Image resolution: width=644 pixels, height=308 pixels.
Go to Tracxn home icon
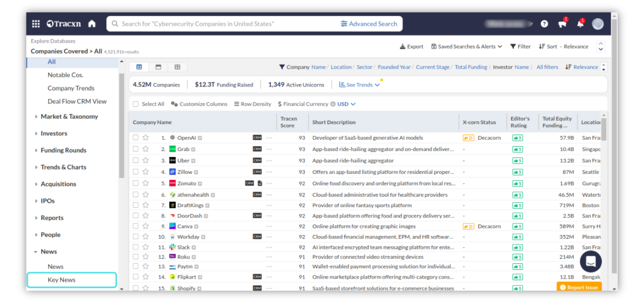(92, 24)
